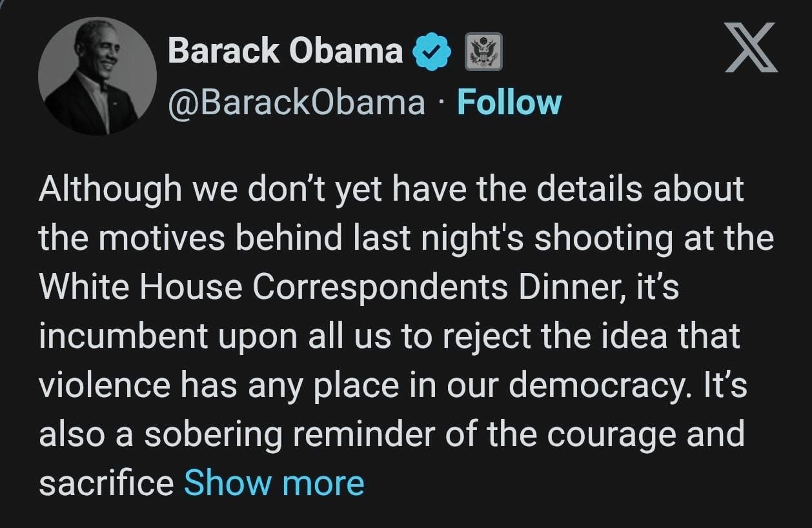Click the Barack Obama display name
Image resolution: width=812 pixels, height=528 pixels.
click(x=285, y=50)
